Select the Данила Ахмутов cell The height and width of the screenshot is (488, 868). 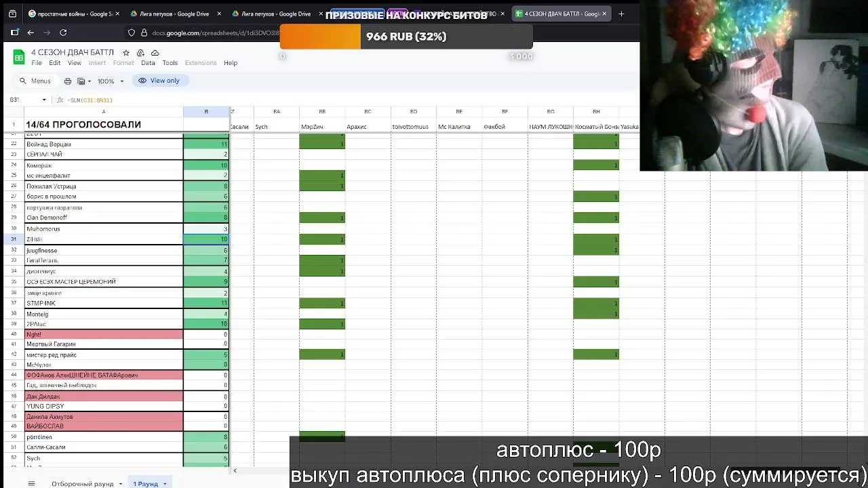(x=104, y=417)
